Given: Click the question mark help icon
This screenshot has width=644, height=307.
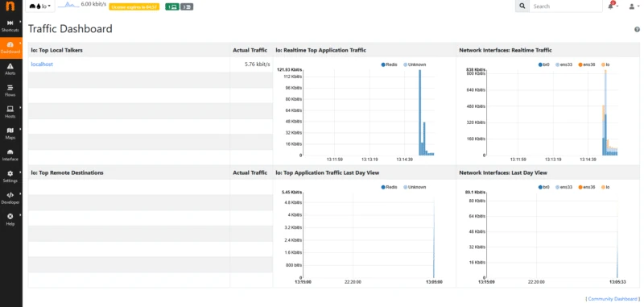Looking at the screenshot, I should (x=637, y=30).
